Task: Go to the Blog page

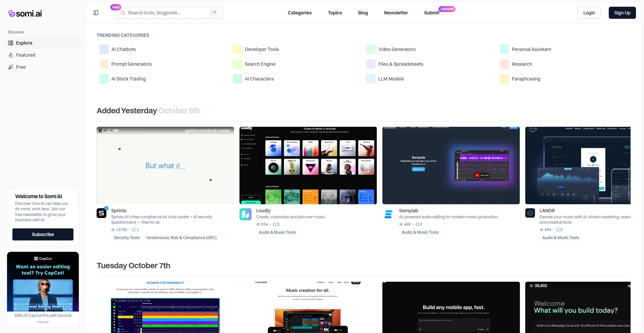Action: click(363, 13)
